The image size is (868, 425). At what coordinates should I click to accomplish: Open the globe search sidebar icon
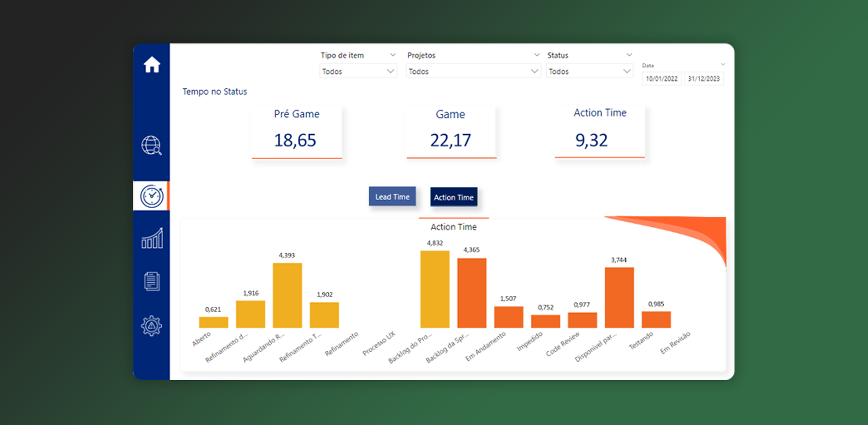coord(151,145)
